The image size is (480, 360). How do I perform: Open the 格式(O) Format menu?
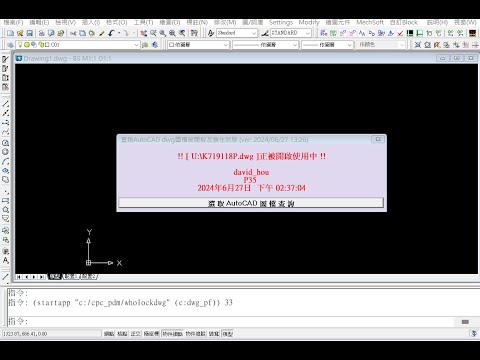click(x=117, y=22)
